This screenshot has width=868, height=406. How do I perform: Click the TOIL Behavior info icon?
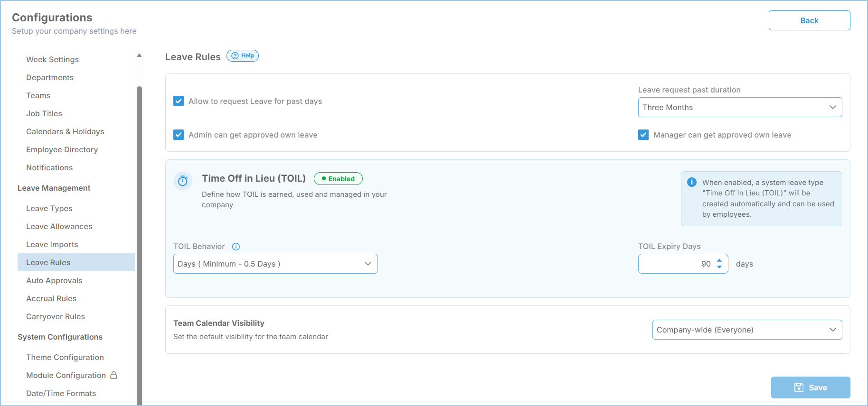pyautogui.click(x=236, y=247)
